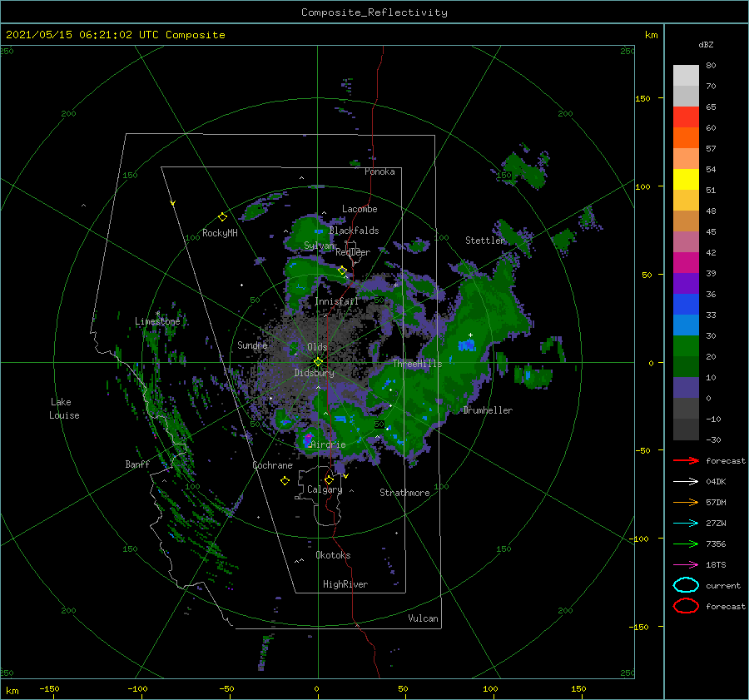Click the Blackfalds label

pyautogui.click(x=354, y=231)
